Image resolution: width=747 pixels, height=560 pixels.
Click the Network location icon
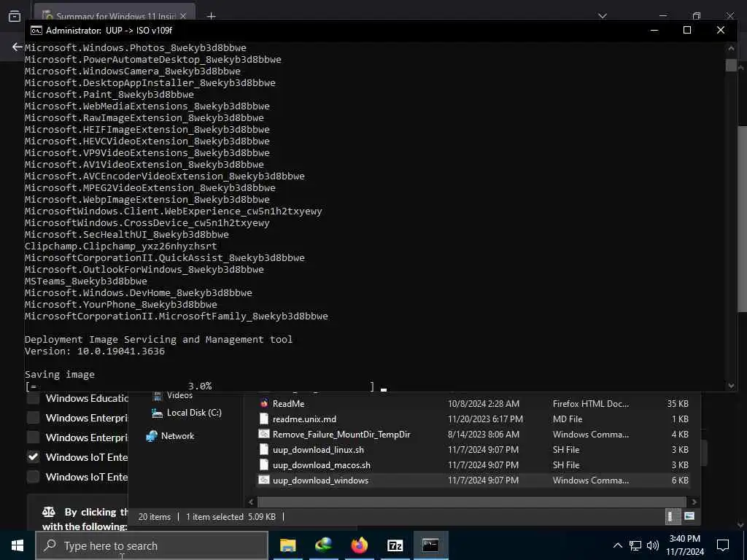tap(152, 436)
